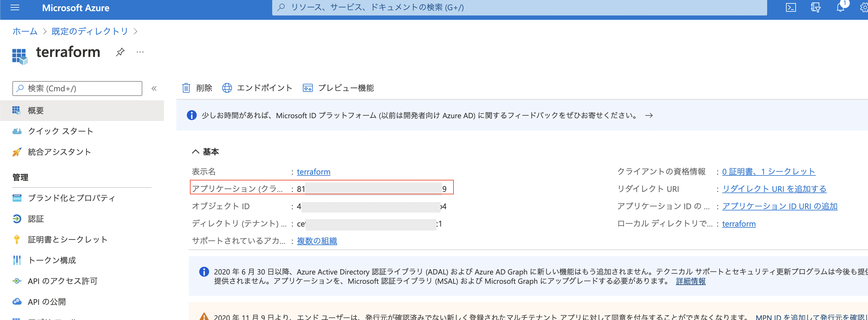Open トークン構成 token configuration
Image resolution: width=868 pixels, height=320 pixels.
(x=52, y=260)
